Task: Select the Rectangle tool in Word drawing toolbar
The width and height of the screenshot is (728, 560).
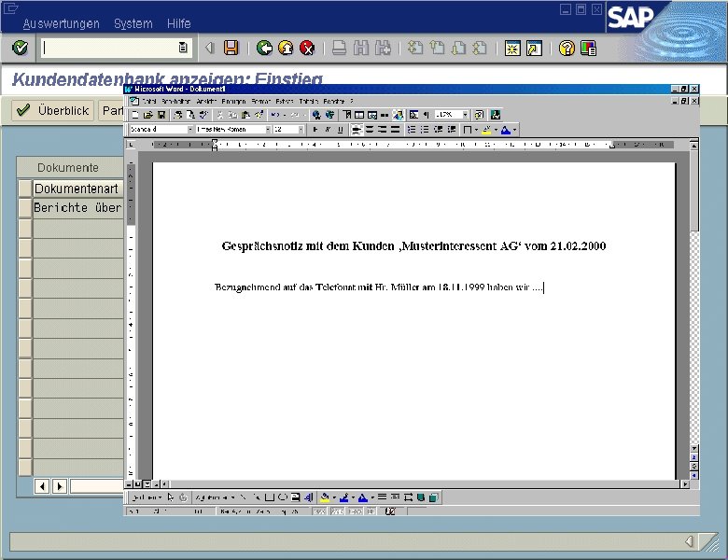Action: [269, 497]
